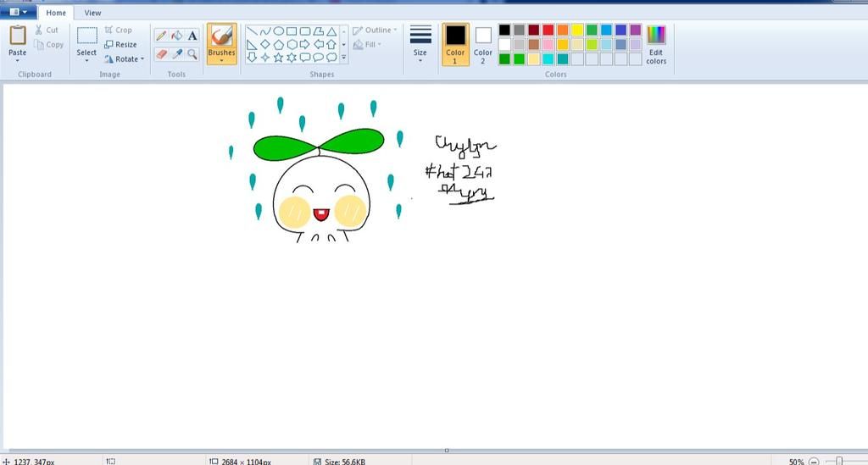This screenshot has width=868, height=465.
Task: Open the Size line thickness dropdown
Action: tap(420, 44)
